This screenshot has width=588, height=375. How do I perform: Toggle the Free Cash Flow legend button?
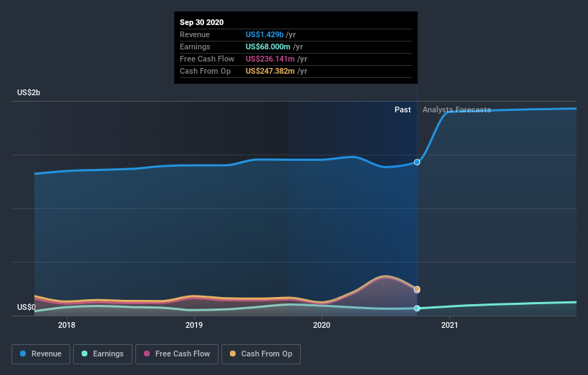[177, 354]
